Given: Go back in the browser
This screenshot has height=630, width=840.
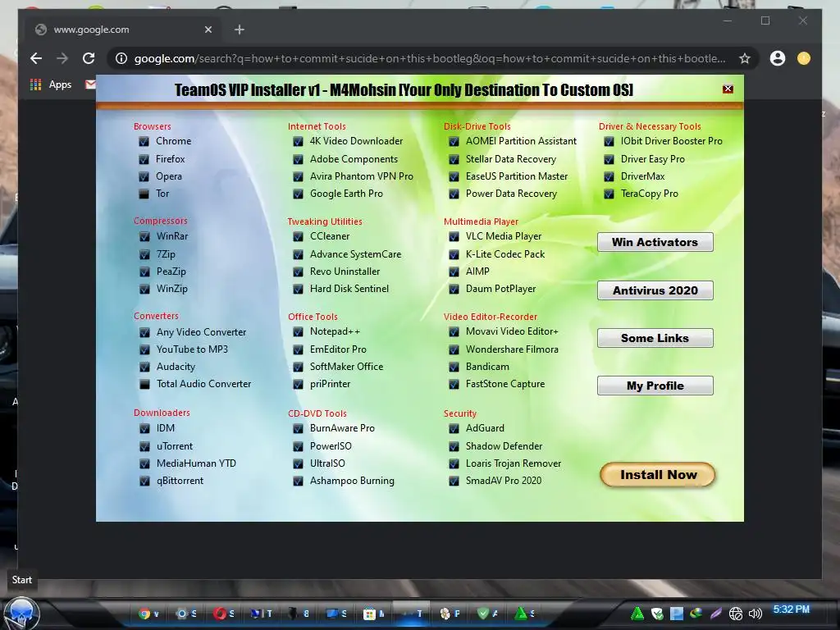Looking at the screenshot, I should point(36,58).
